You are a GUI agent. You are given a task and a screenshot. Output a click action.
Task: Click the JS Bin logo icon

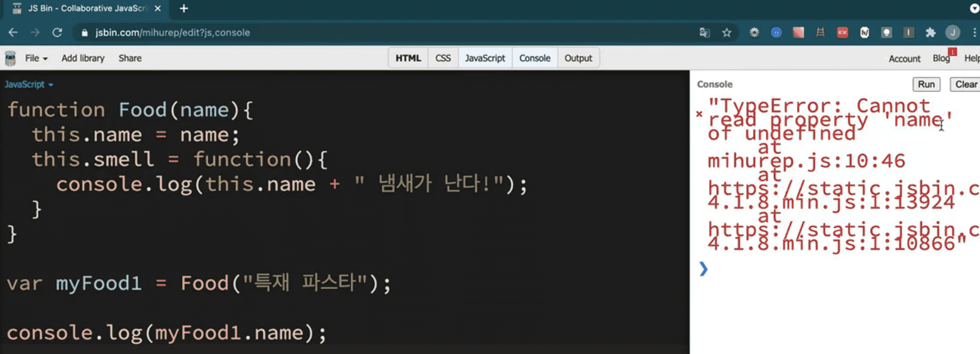10,58
